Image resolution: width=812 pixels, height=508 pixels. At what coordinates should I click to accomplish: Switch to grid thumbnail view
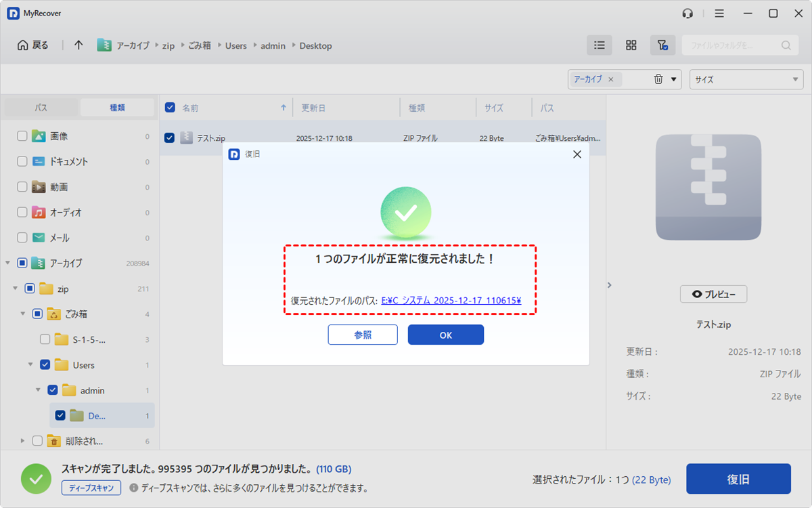tap(631, 45)
